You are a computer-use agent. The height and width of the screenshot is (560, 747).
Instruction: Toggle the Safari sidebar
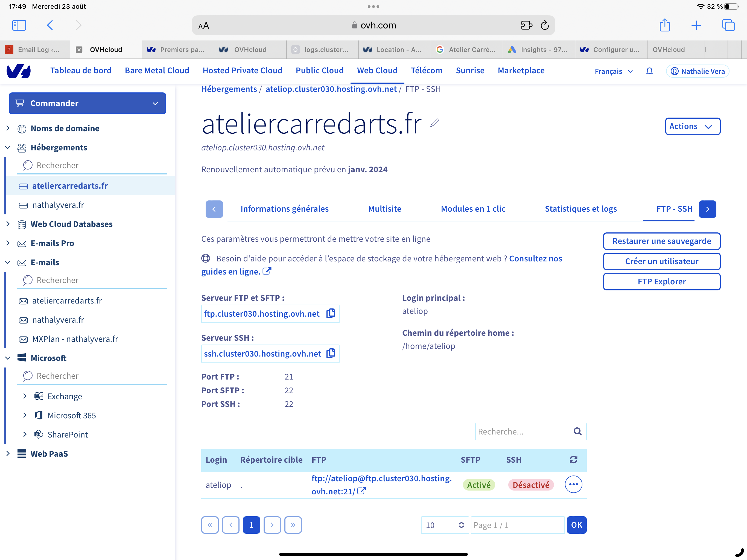tap(19, 25)
